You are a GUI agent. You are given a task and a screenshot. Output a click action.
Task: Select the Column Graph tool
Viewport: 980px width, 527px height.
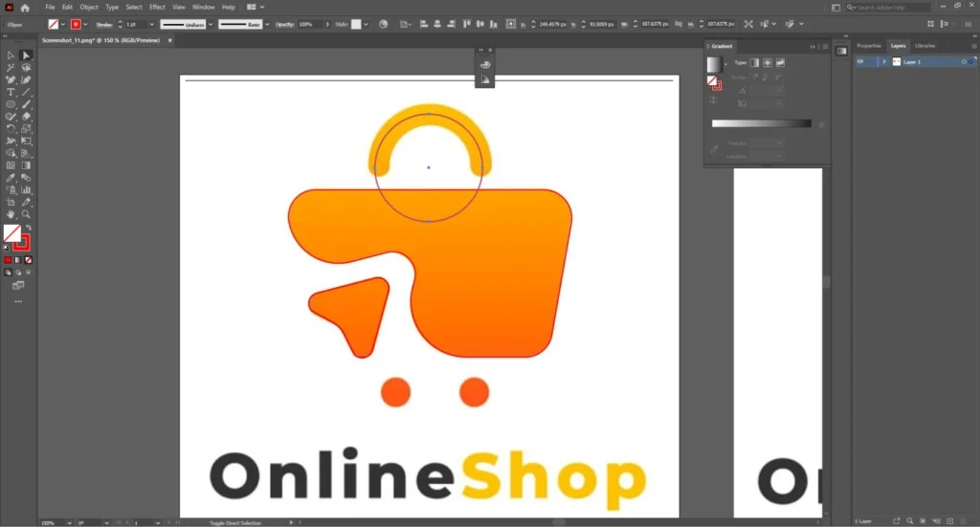pos(26,189)
